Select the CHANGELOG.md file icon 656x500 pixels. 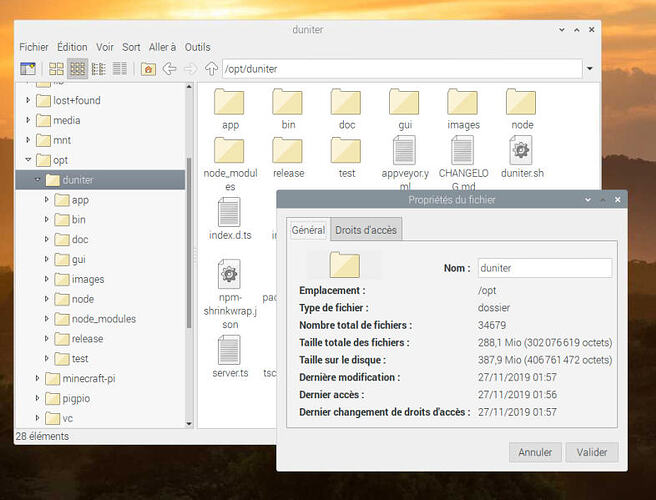[x=463, y=150]
